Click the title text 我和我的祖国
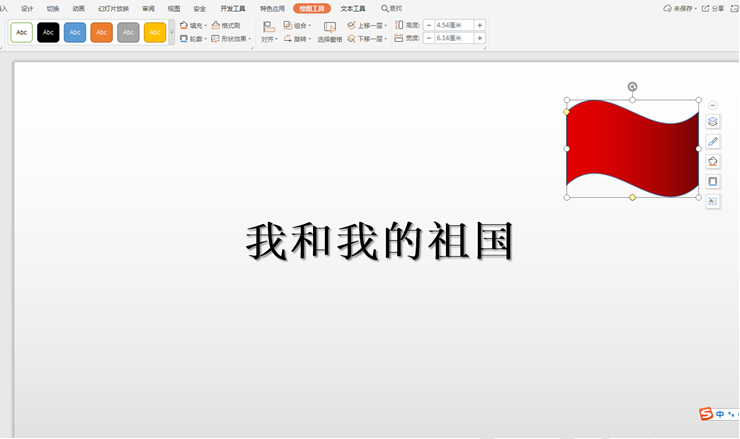Viewport: 740px width, 439px height. click(x=379, y=242)
